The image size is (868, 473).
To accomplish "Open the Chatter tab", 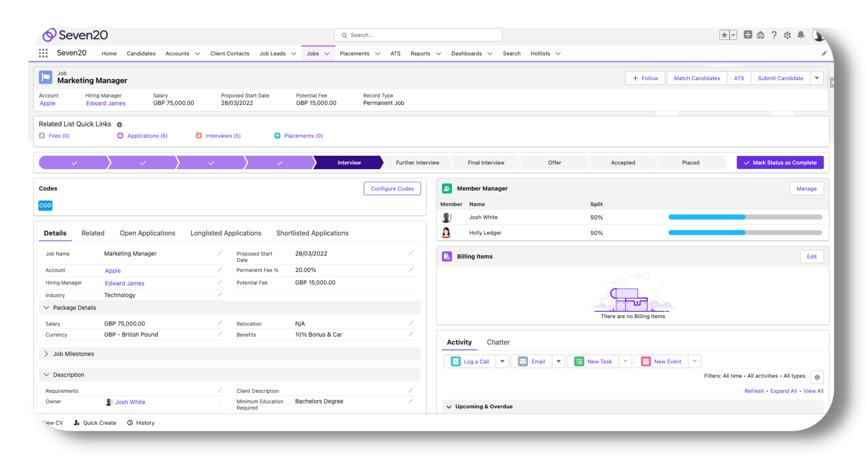I will point(498,342).
